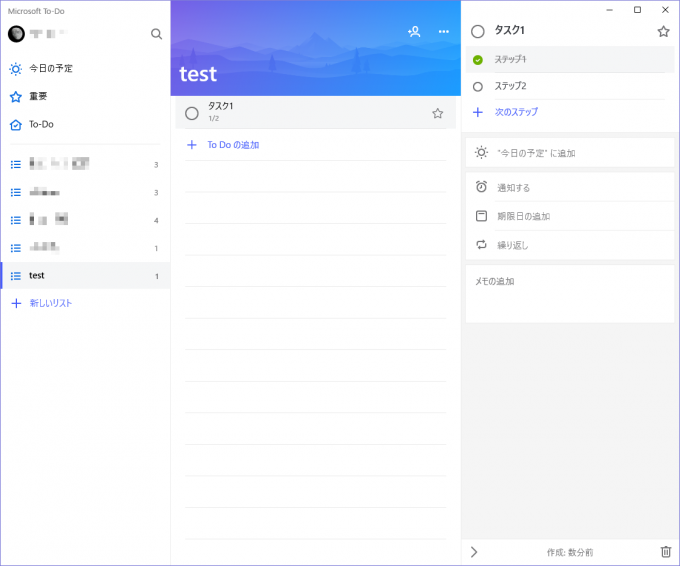
Task: Click the star icon beside 重要
Action: [x=16, y=97]
